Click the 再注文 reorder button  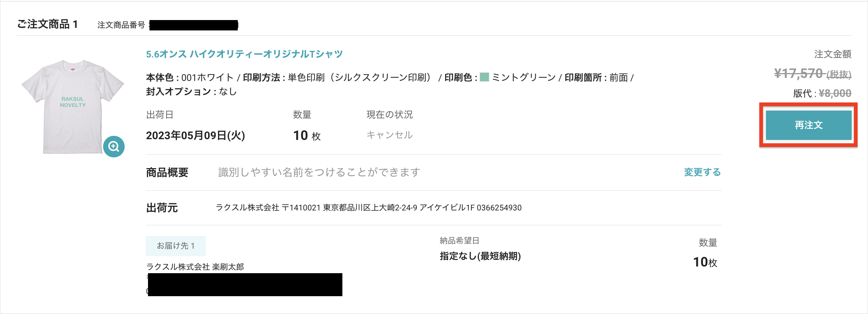point(809,125)
